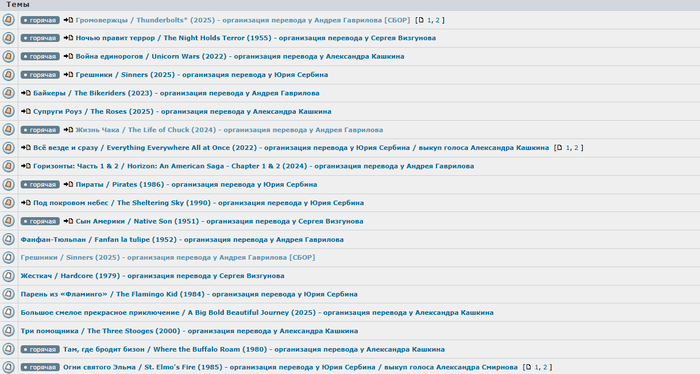Jump to newest post in Horizon American Saga

[x=26, y=166]
